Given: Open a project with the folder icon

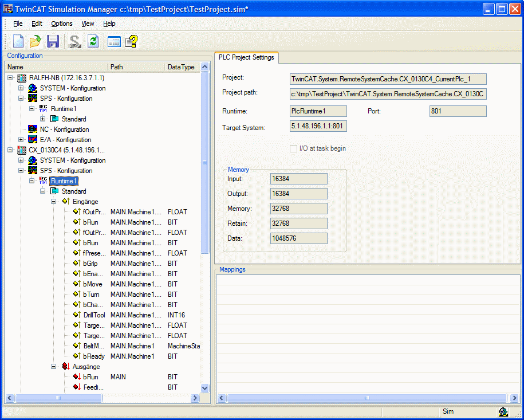Looking at the screenshot, I should 35,41.
